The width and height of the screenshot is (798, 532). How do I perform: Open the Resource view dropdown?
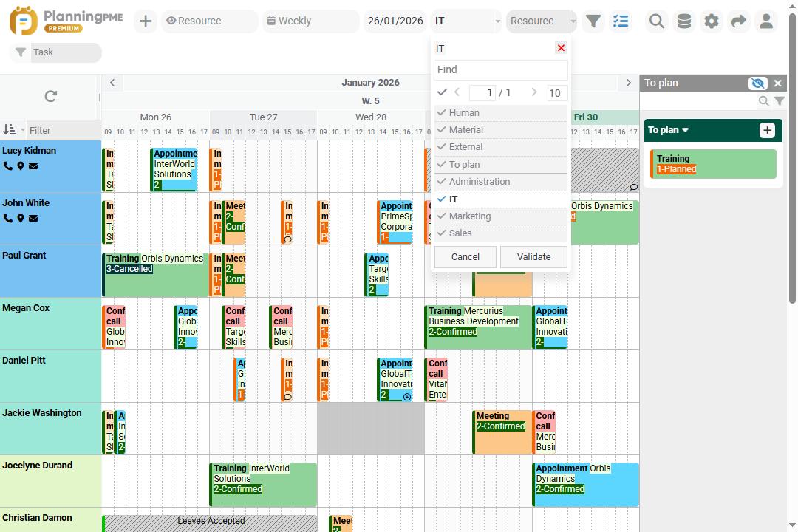(210, 21)
